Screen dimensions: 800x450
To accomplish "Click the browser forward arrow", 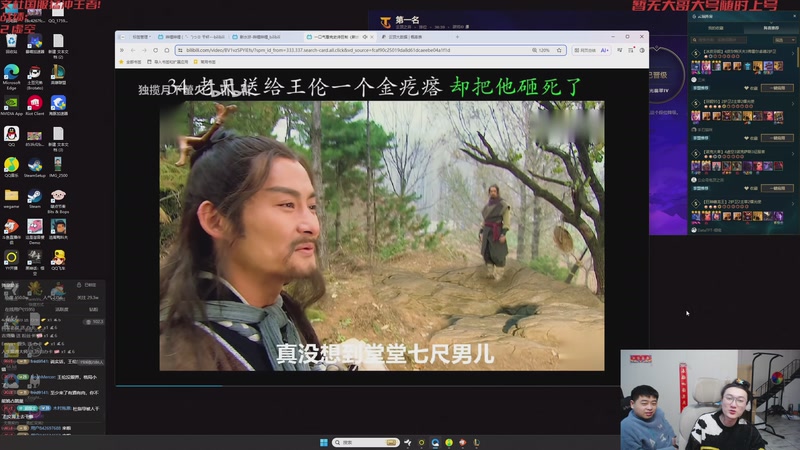I will point(144,50).
